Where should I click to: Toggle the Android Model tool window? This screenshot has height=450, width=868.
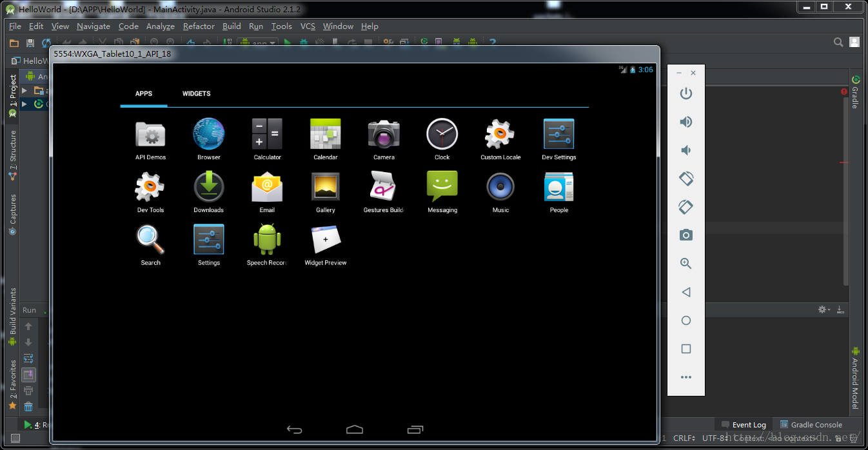pyautogui.click(x=855, y=377)
